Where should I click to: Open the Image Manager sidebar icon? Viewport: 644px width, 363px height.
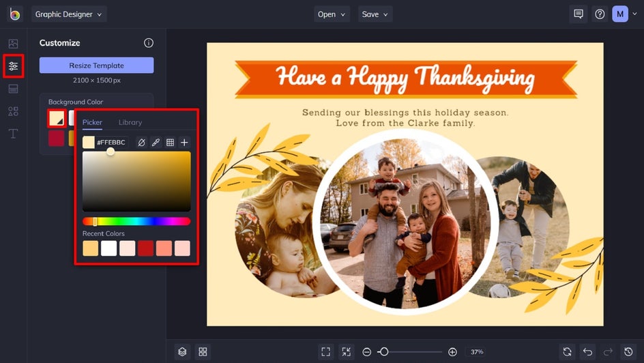click(x=13, y=44)
